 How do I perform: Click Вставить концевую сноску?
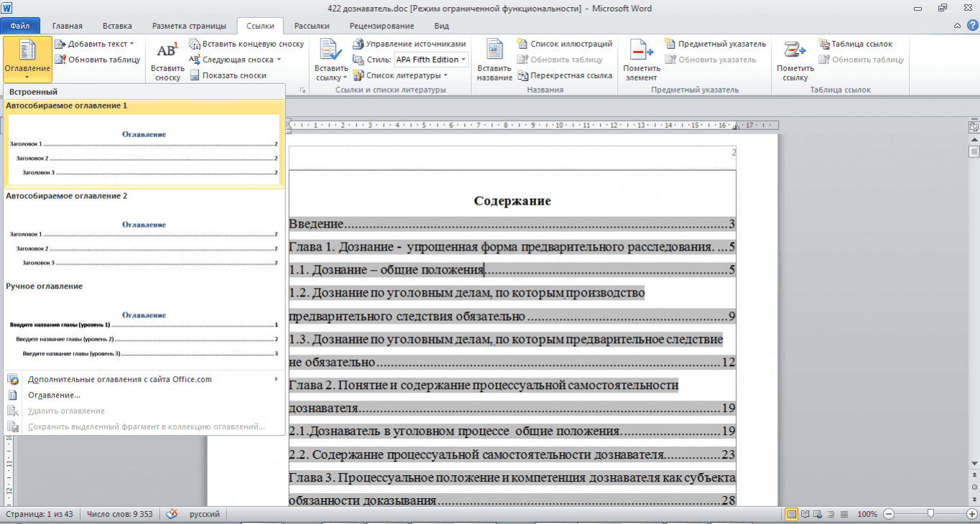247,44
